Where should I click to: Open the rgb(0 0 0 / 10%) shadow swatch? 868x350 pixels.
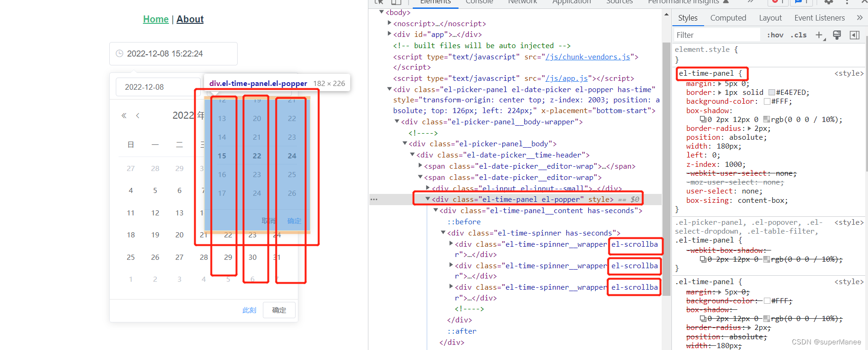(767, 120)
